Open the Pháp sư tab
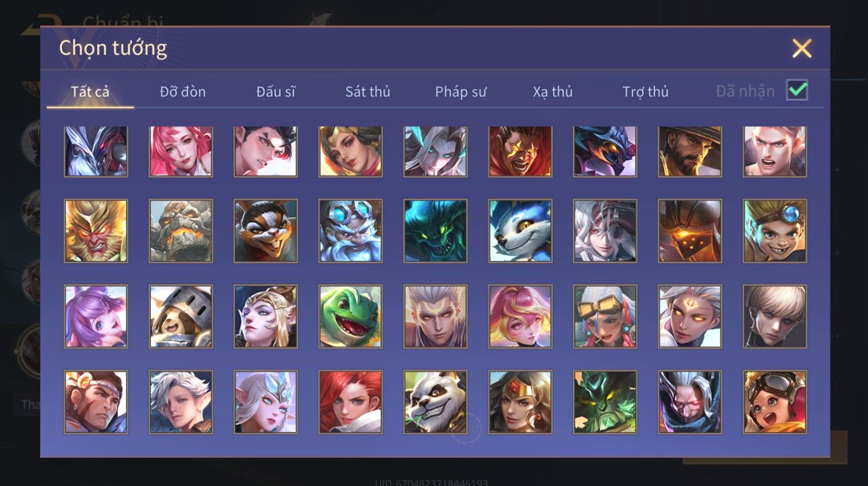 coord(461,92)
